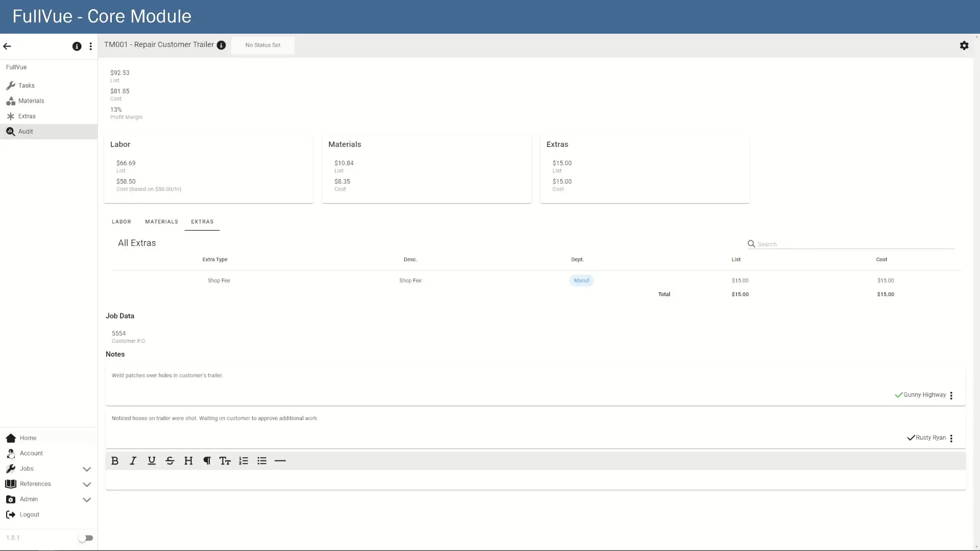This screenshot has height=551, width=980.
Task: Click the black checkmark beside Rusty Ryan
Action: [x=911, y=438]
